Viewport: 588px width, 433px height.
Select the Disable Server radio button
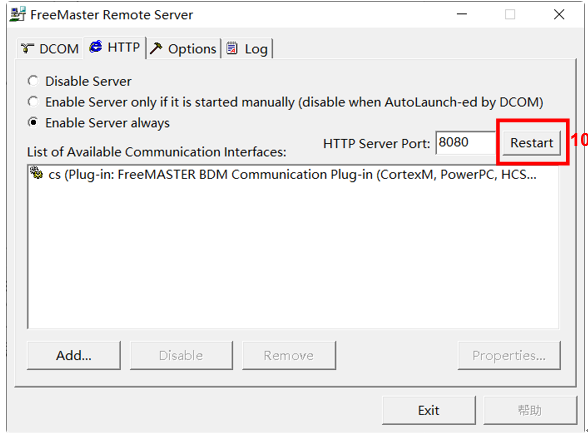(33, 81)
